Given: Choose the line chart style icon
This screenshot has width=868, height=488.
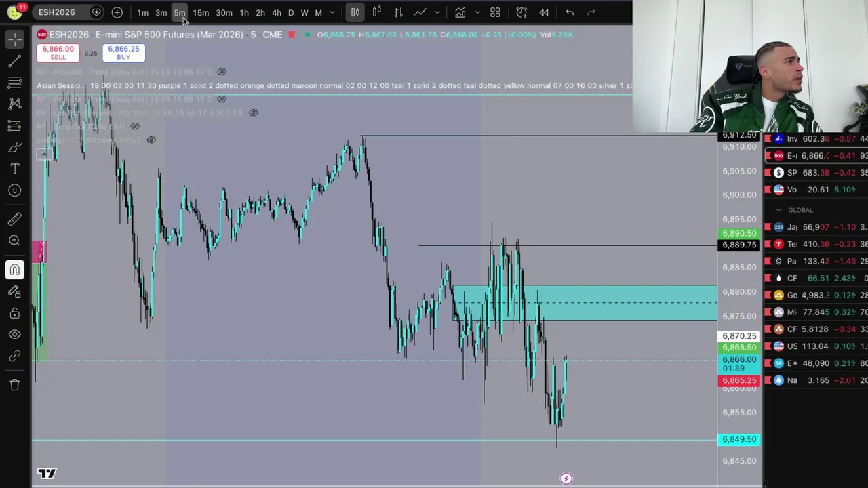Looking at the screenshot, I should coord(420,12).
